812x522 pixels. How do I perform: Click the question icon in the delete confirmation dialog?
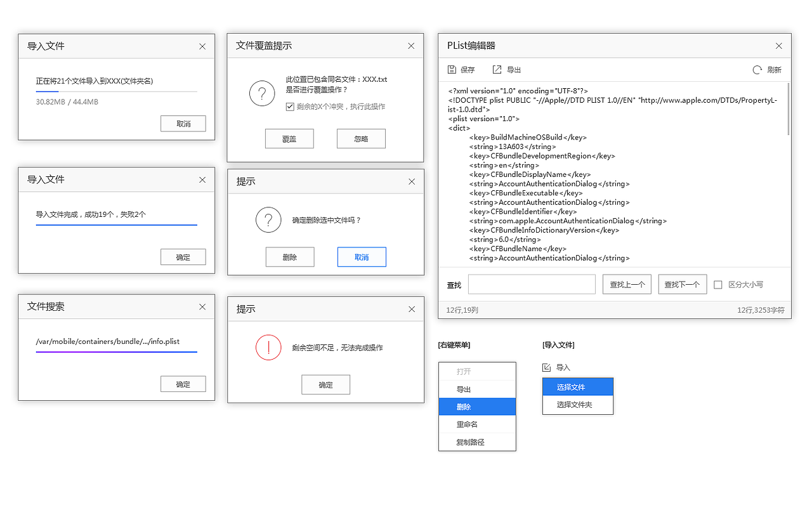(x=268, y=220)
